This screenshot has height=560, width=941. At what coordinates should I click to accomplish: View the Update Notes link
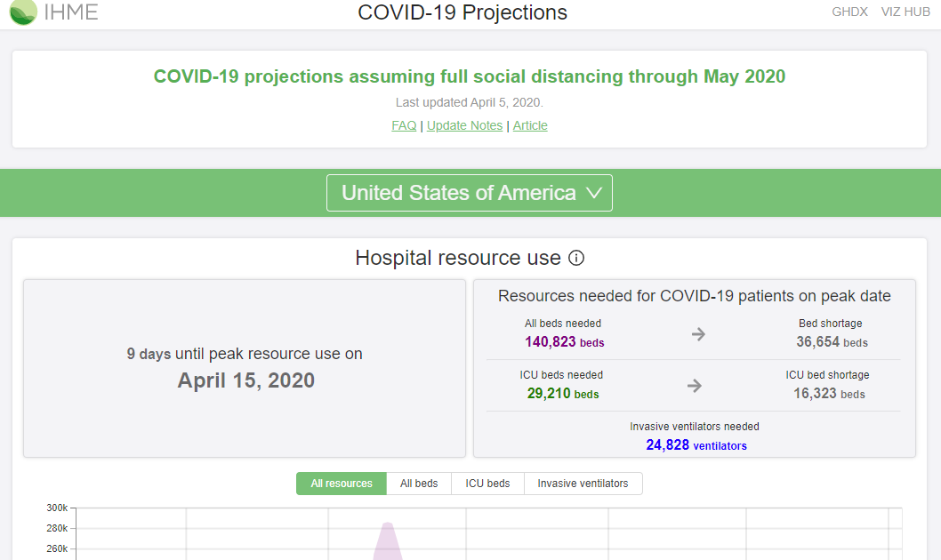[464, 125]
